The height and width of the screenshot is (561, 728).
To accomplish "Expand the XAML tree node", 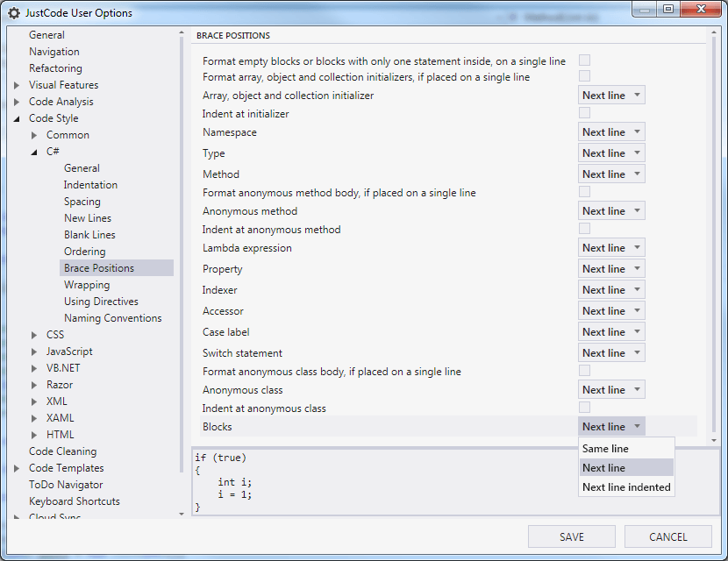I will tap(34, 418).
